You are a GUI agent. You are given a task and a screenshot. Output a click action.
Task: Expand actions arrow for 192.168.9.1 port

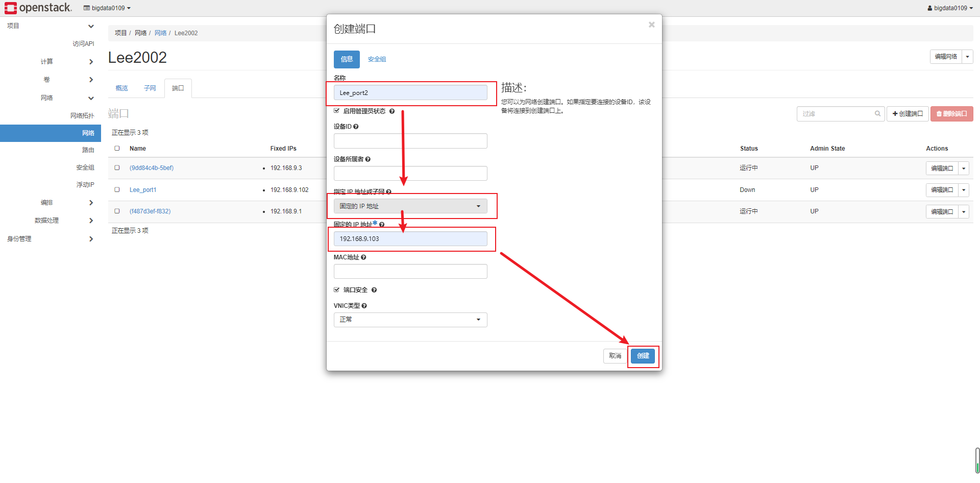[964, 211]
